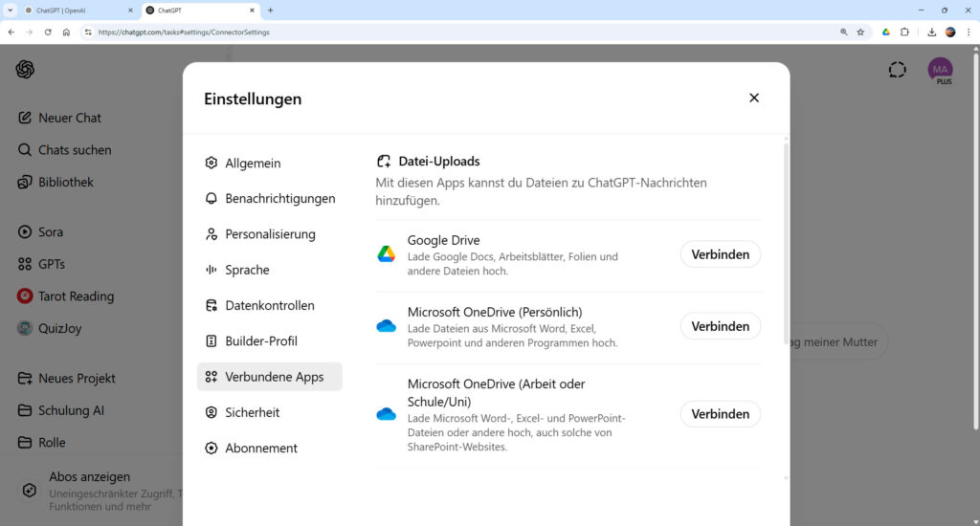Click the ChatGPT logo in sidebar
The height and width of the screenshot is (526, 980).
click(25, 70)
